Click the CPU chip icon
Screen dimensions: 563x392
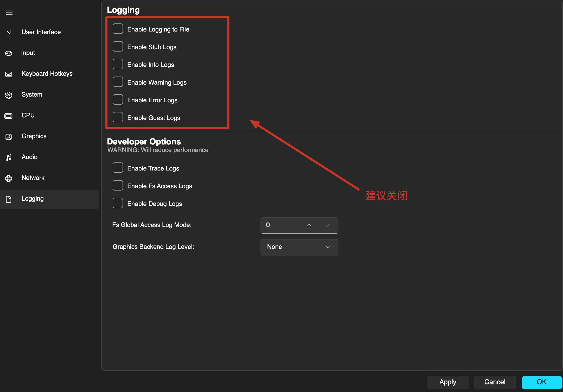point(9,116)
